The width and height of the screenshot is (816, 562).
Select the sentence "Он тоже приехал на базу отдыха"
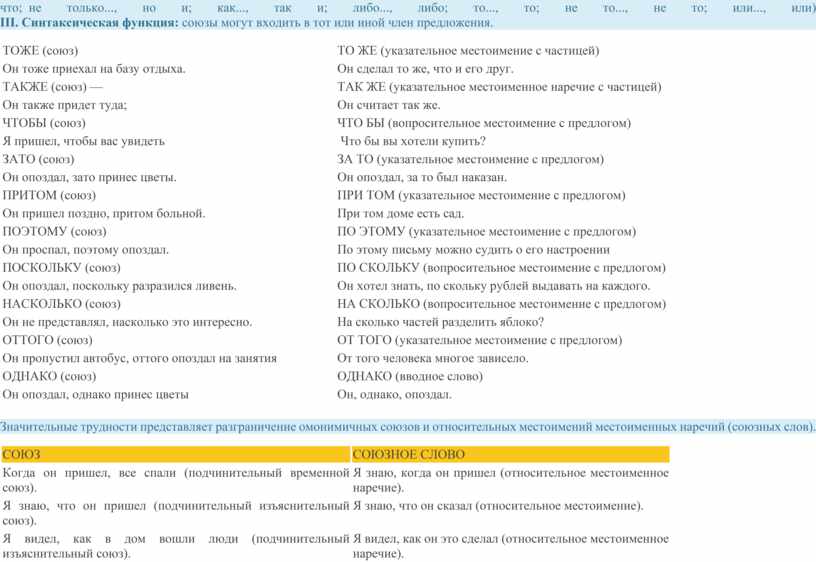94,68
